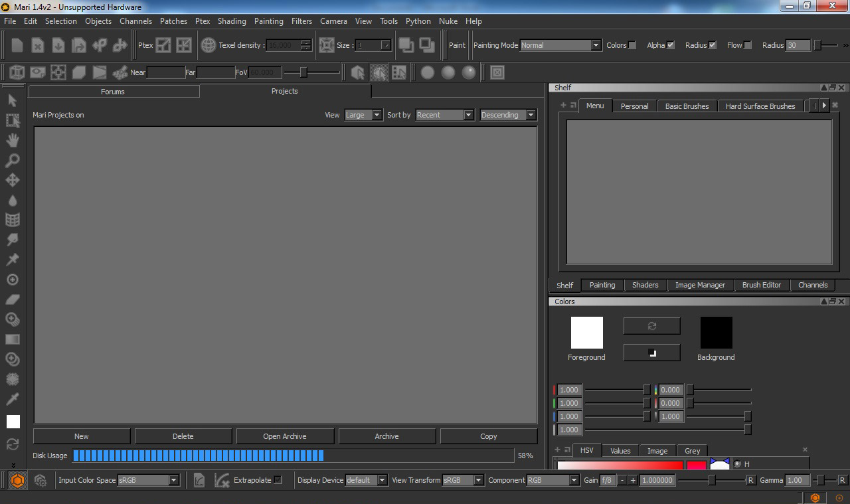Screen dimensions: 850x504
Task: Select the H radio button in color picker
Action: coord(737,464)
